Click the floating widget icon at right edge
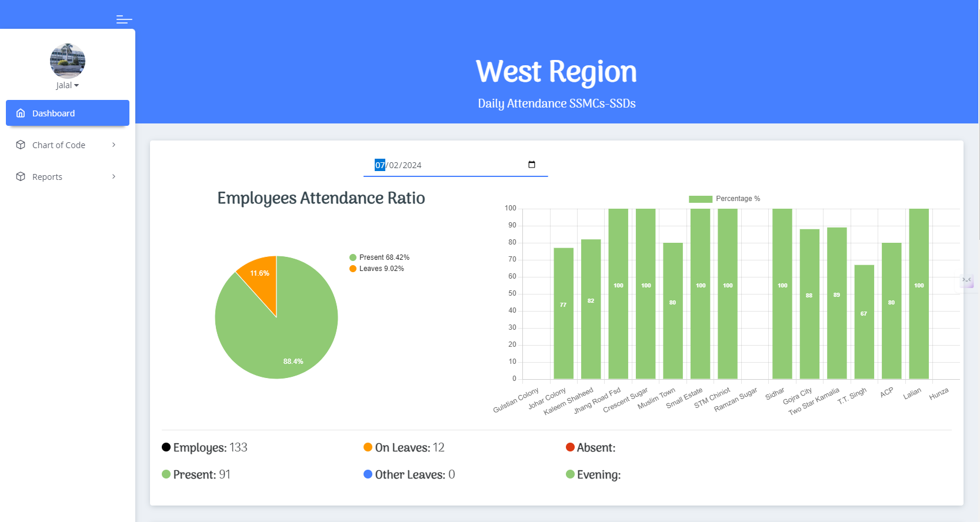The image size is (980, 522). (x=967, y=280)
